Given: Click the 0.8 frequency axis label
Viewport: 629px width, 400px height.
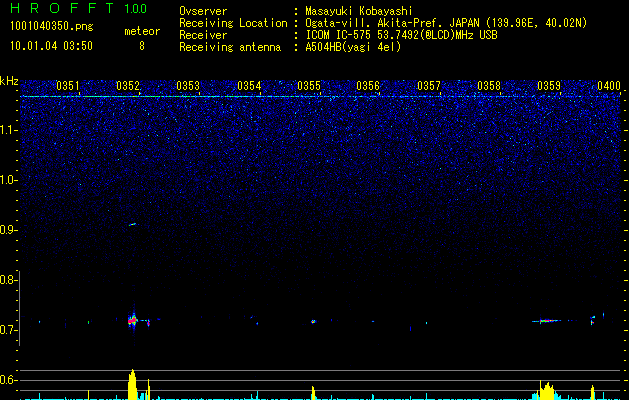Looking at the screenshot, I should click(8, 280).
